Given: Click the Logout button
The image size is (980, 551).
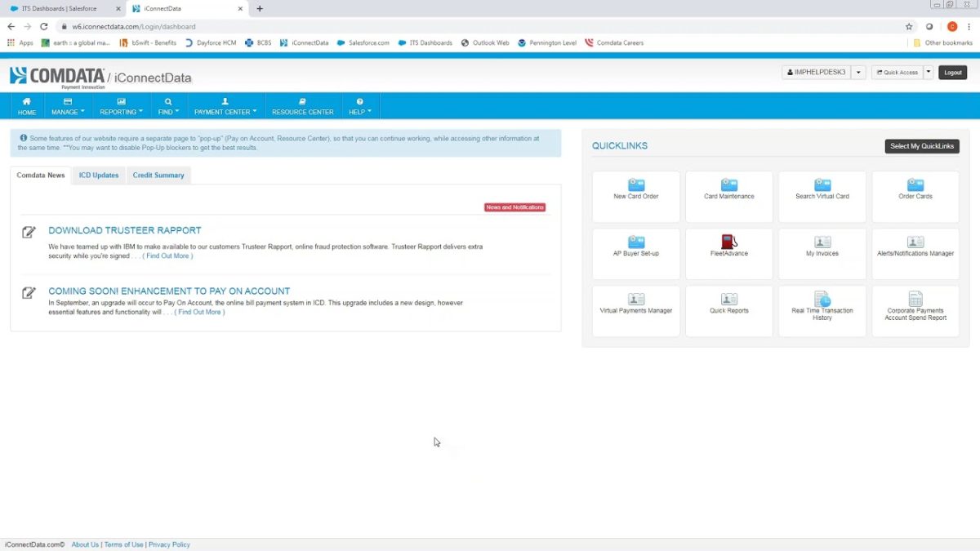Looking at the screenshot, I should 952,72.
